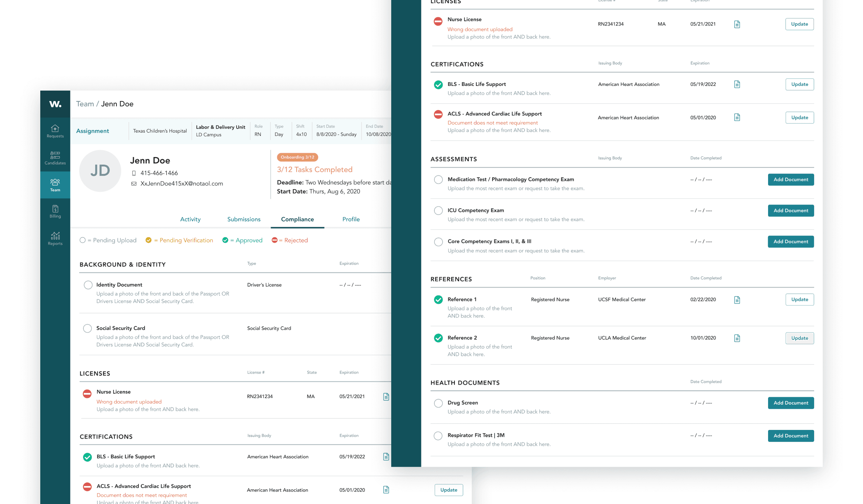This screenshot has width=863, height=504.
Task: Click the Onboarding 3/12 progress badge
Action: tap(297, 157)
